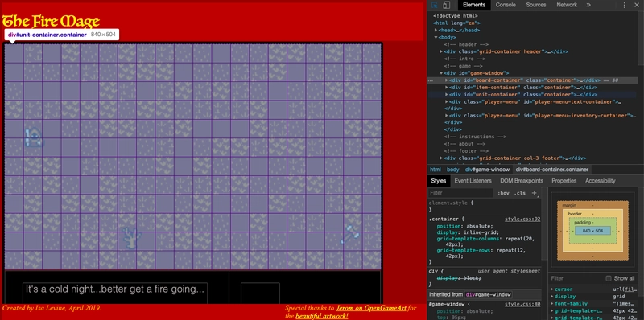Click the bone item sprite on board
The width and height of the screenshot is (644, 320).
pyautogui.click(x=349, y=234)
